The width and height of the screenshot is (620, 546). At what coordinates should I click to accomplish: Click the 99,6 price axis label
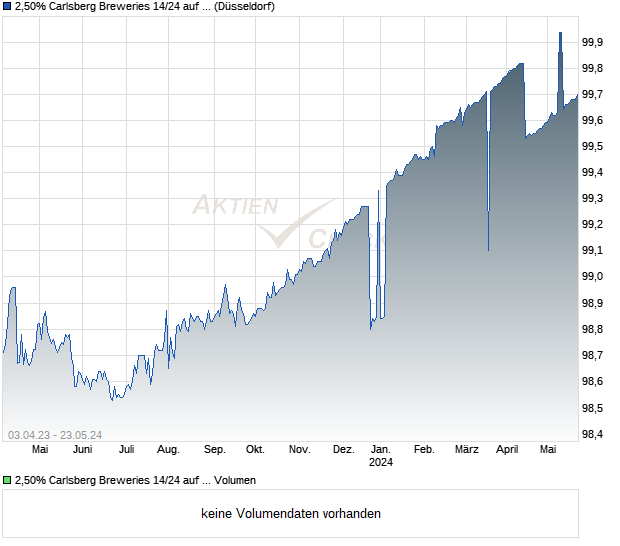coord(592,120)
